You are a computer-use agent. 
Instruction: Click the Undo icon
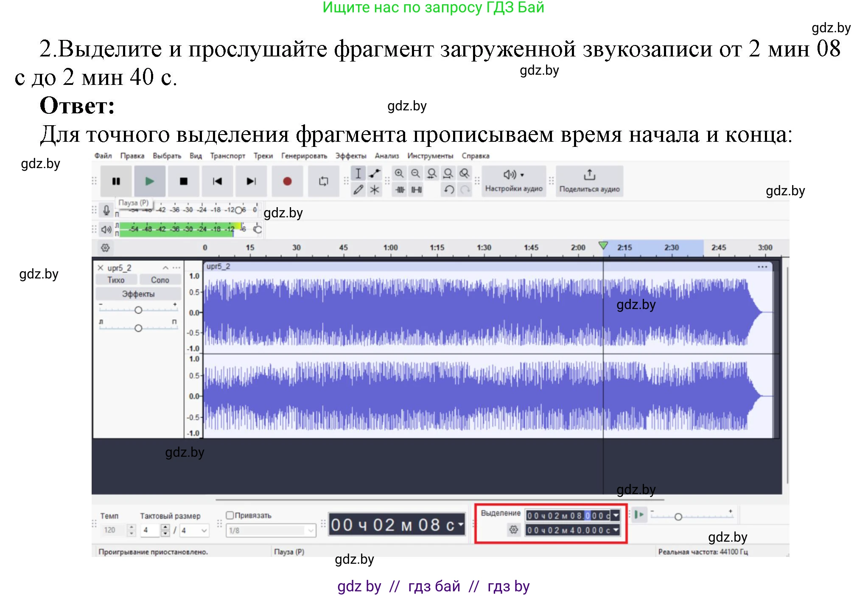(x=448, y=190)
